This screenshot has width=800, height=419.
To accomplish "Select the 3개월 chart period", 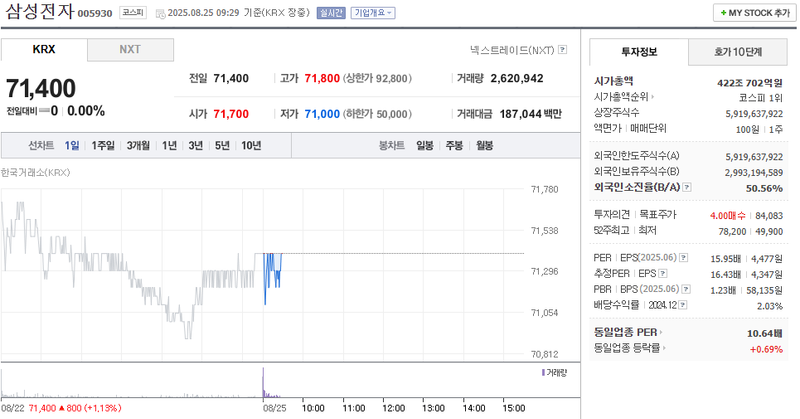I will pos(138,146).
